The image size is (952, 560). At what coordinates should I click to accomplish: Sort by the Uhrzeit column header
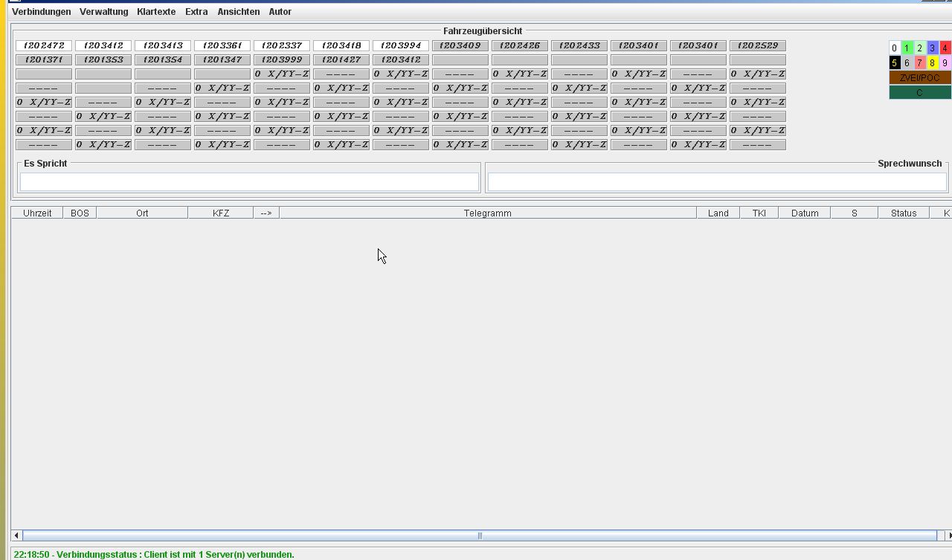click(x=37, y=213)
